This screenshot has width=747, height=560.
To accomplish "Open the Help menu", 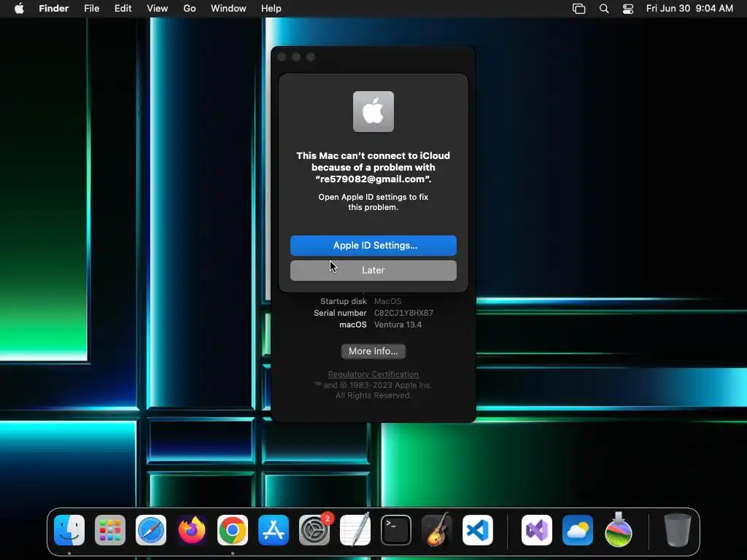I will pyautogui.click(x=271, y=9).
